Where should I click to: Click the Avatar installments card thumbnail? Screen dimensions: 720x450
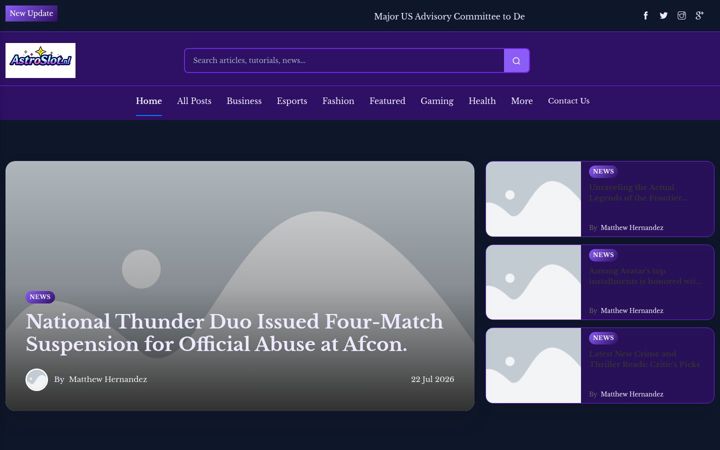[533, 282]
